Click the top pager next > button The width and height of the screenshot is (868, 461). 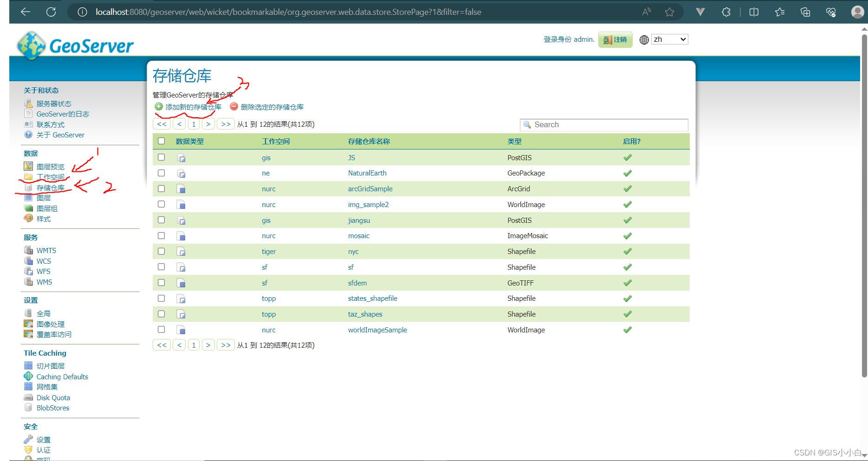tap(208, 124)
